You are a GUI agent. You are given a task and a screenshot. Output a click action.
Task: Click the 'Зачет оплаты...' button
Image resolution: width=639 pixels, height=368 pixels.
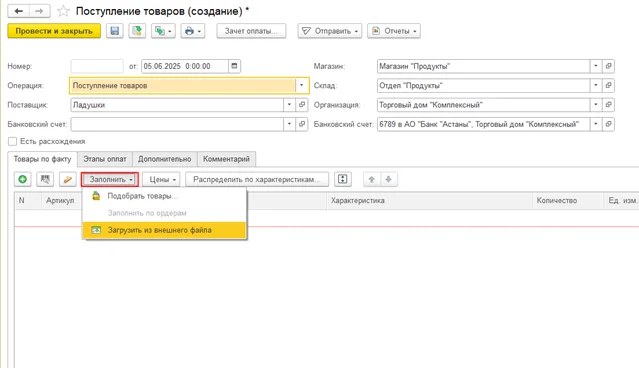click(x=251, y=31)
